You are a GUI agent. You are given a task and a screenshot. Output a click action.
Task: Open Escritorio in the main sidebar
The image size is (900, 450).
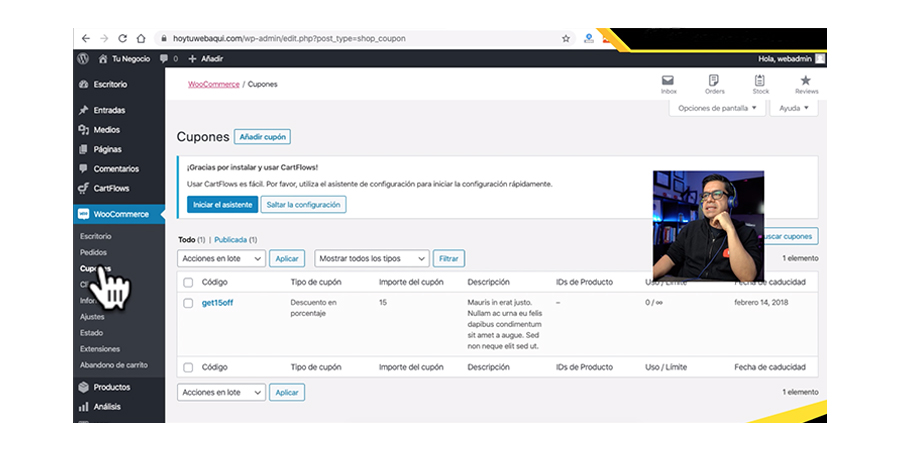110,84
